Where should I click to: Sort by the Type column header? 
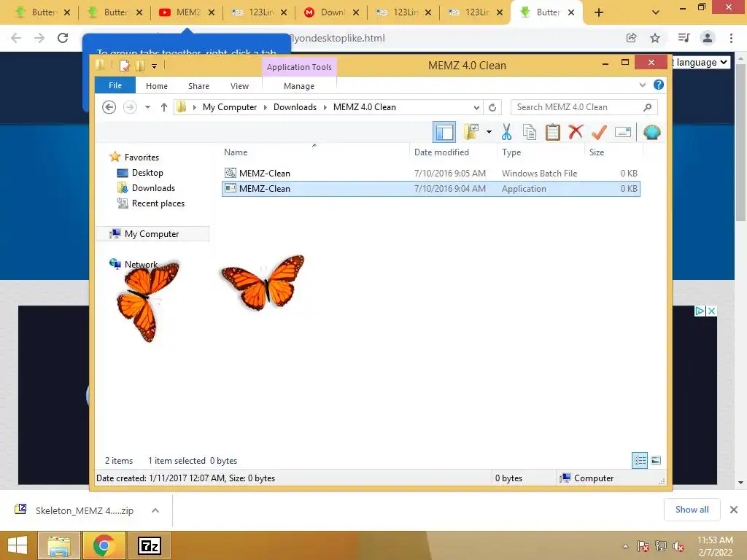pyautogui.click(x=541, y=152)
